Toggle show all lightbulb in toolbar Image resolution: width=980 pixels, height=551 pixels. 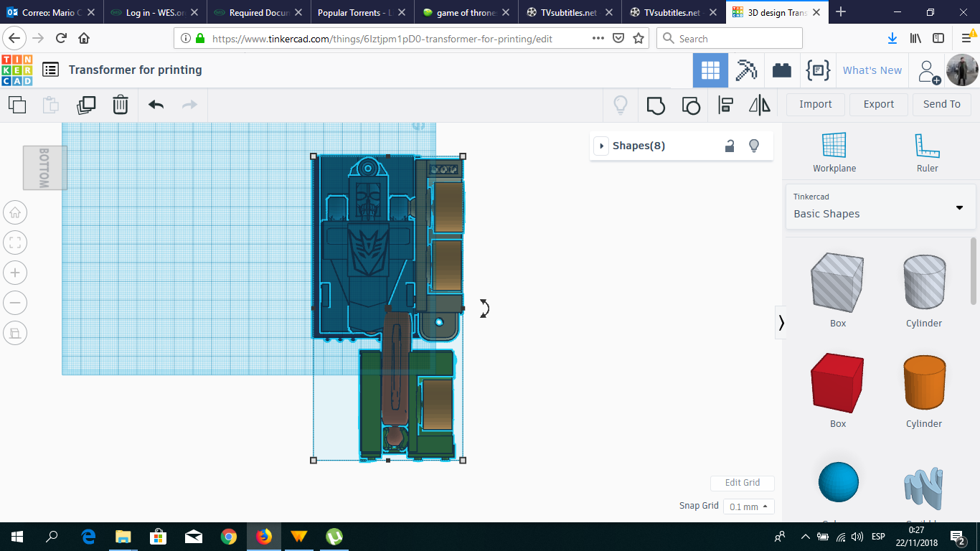pyautogui.click(x=621, y=105)
